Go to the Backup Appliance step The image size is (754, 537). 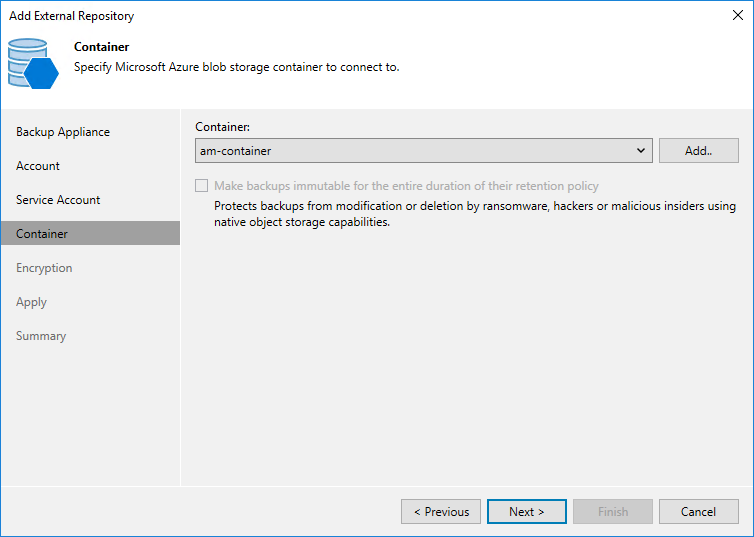coord(63,132)
